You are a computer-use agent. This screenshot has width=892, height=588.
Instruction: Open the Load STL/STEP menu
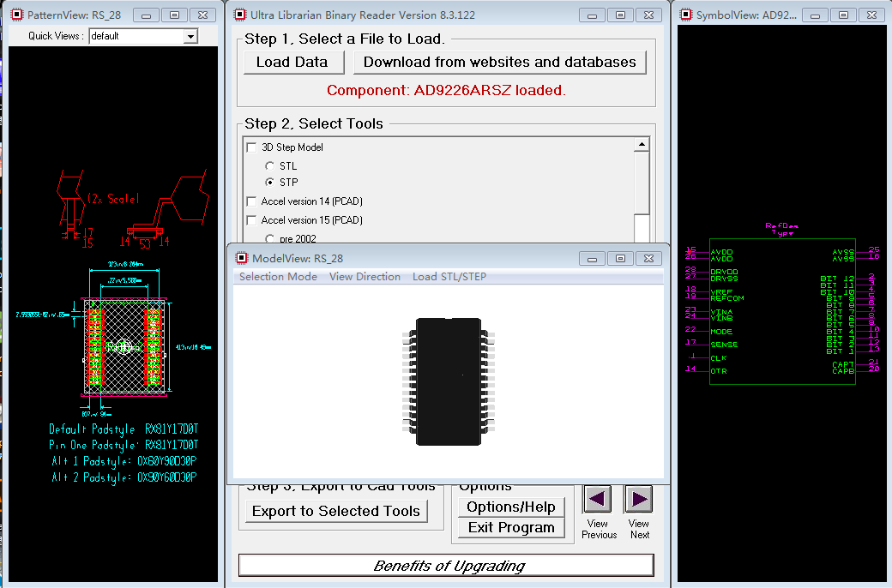coord(449,276)
